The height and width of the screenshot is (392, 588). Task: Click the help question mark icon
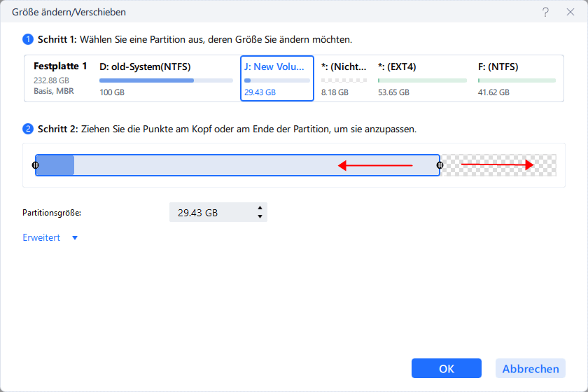pyautogui.click(x=545, y=12)
